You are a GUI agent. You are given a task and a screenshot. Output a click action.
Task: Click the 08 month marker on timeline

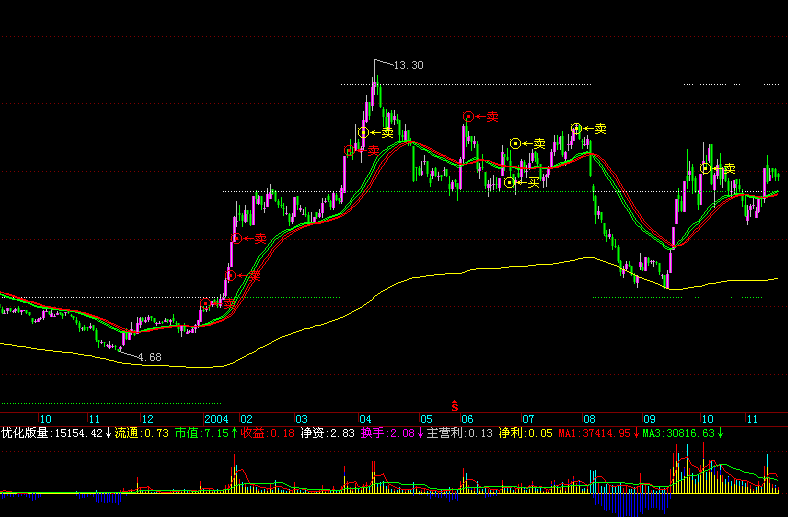point(589,419)
